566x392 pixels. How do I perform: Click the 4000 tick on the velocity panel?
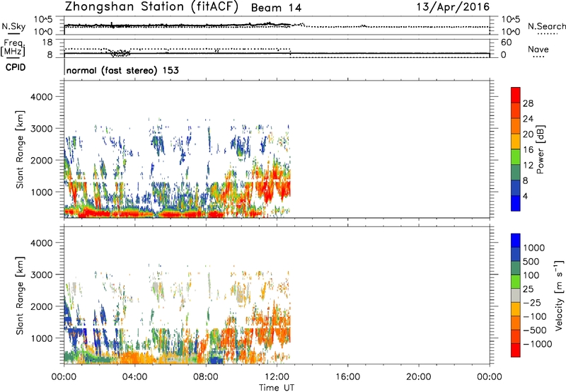[x=42, y=243]
